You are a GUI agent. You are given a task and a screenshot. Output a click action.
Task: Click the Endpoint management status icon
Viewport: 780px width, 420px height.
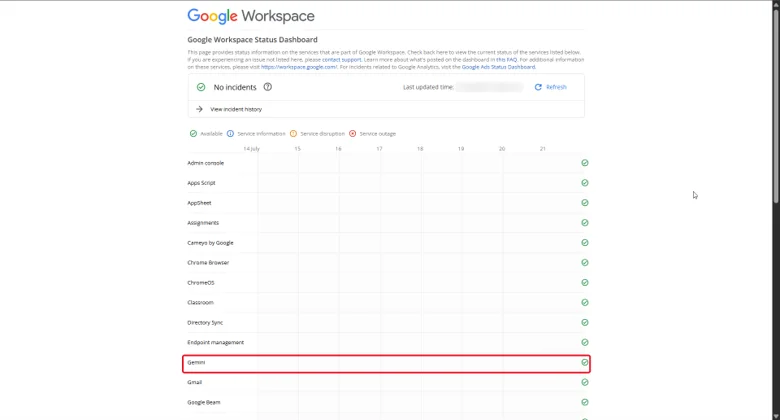coord(585,342)
